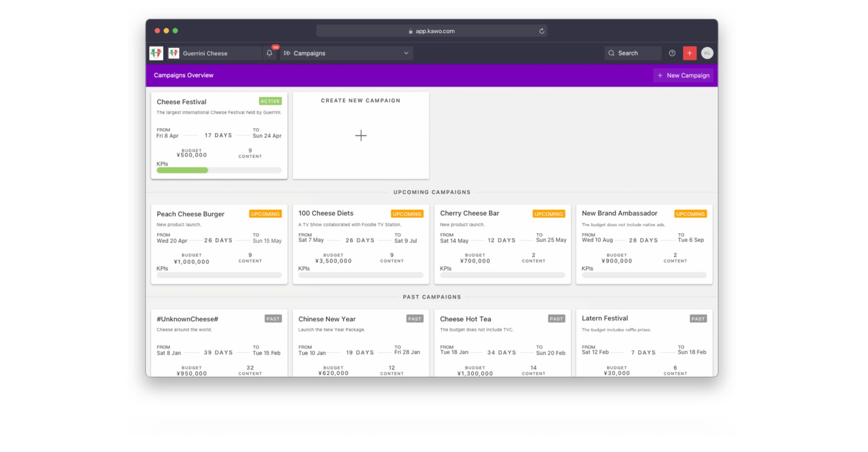Expand the Campaigns dropdown chevron
Viewport: 868px width, 452px height.
coord(406,53)
